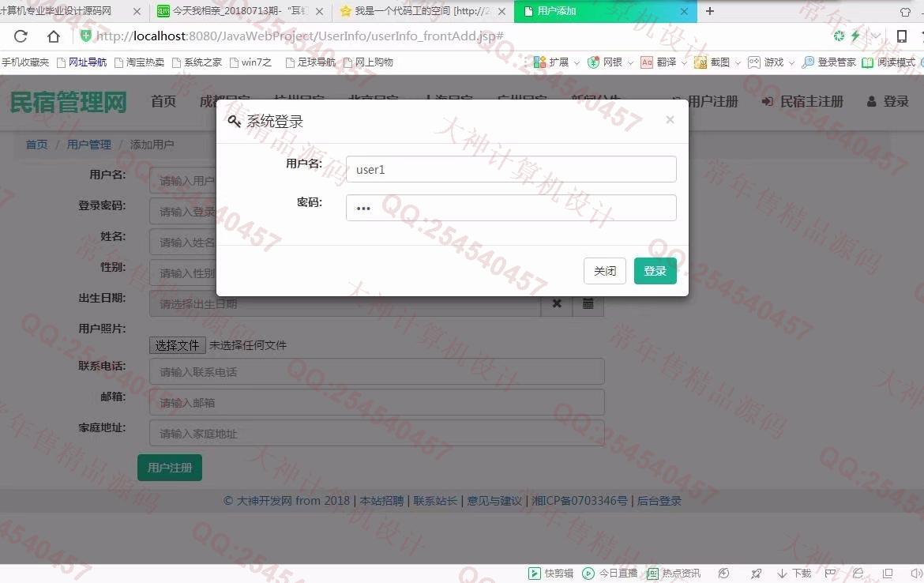
Task: Close the 今天我相亲 tab
Action: tap(319, 11)
